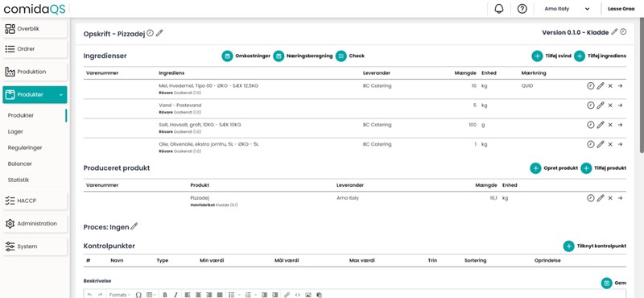644x298 pixels.
Task: Click the page vertical scrollbar
Action: 642,86
